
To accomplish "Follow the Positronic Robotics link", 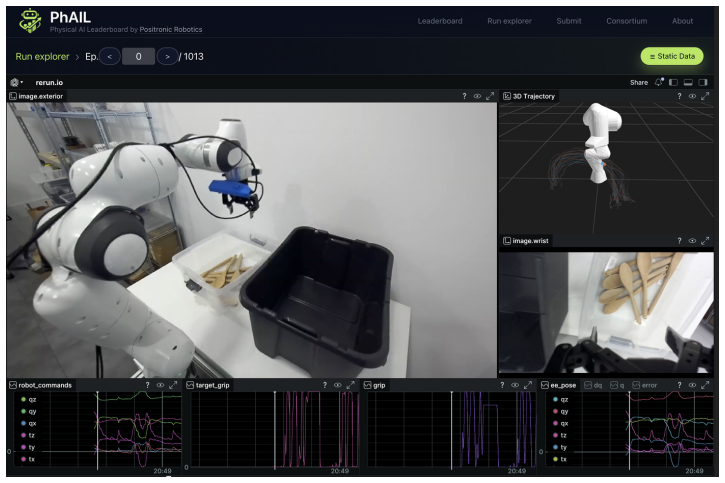I will click(x=171, y=30).
